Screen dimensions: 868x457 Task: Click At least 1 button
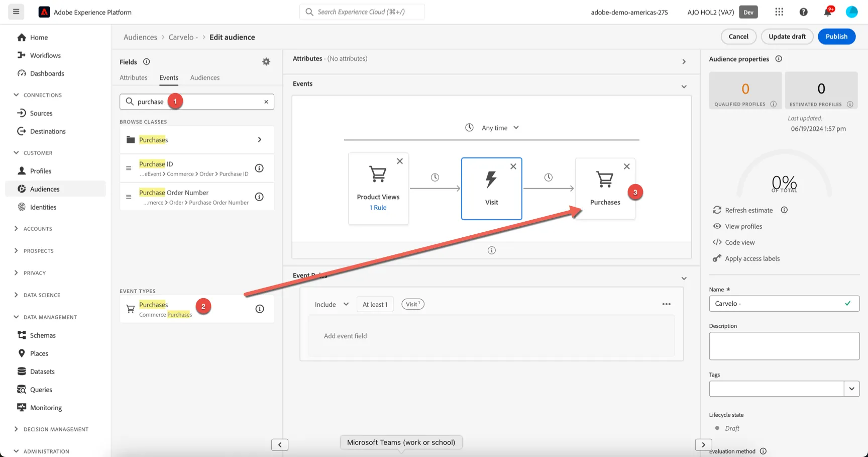(x=375, y=305)
